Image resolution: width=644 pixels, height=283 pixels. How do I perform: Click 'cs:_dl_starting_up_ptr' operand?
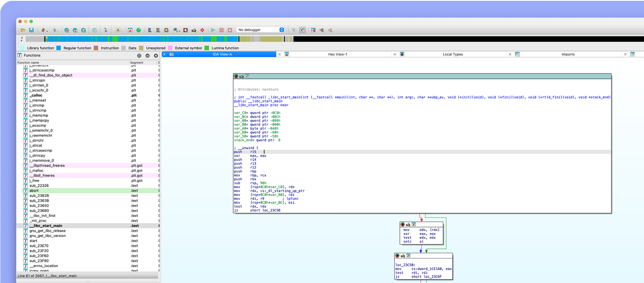(285, 191)
